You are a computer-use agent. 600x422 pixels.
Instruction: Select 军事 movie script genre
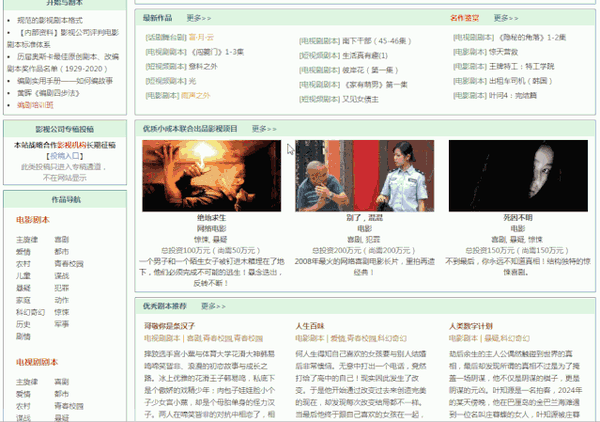[62, 324]
